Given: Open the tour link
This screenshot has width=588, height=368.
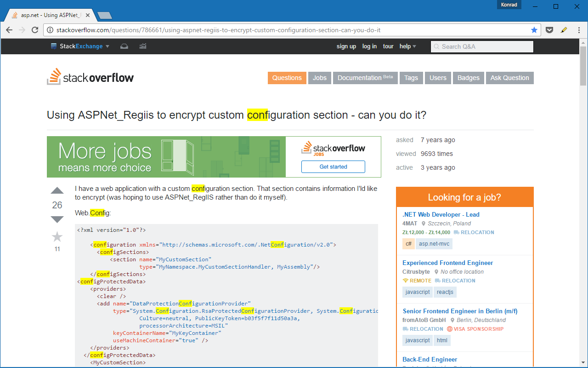Looking at the screenshot, I should tap(388, 46).
